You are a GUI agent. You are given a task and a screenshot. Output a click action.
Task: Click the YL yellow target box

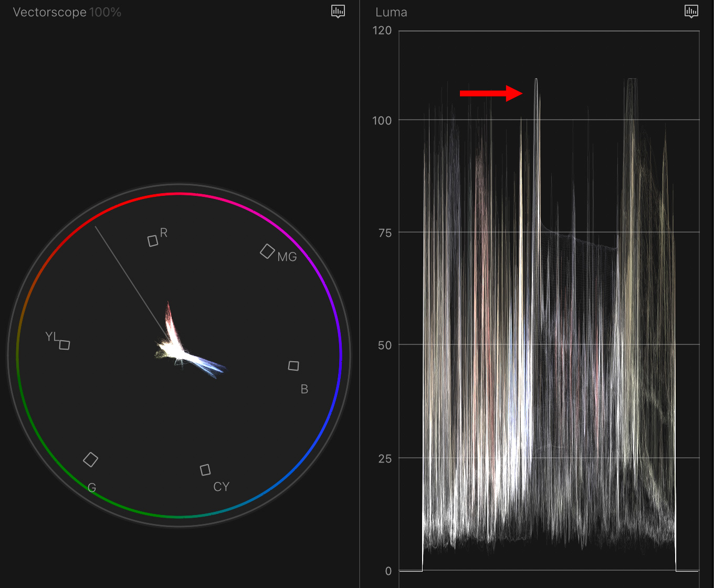pos(64,345)
